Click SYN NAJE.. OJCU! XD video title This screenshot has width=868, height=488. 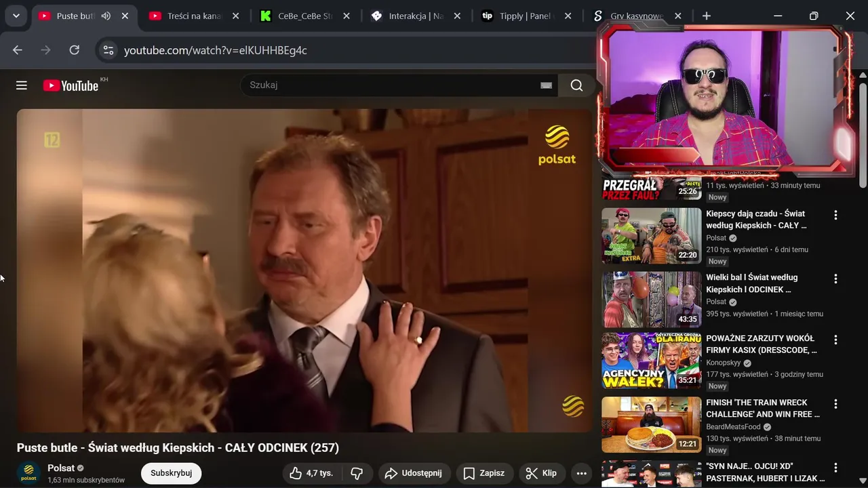(x=766, y=472)
